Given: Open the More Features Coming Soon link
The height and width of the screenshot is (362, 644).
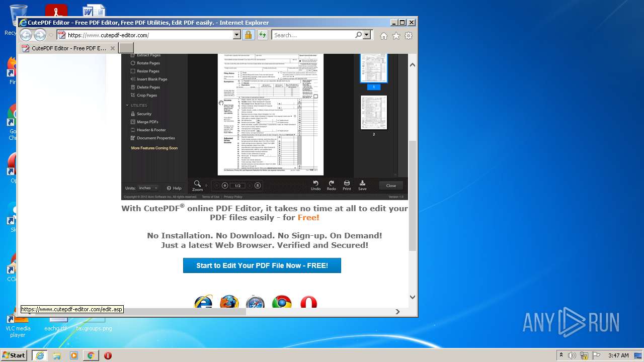Looking at the screenshot, I should click(x=154, y=148).
